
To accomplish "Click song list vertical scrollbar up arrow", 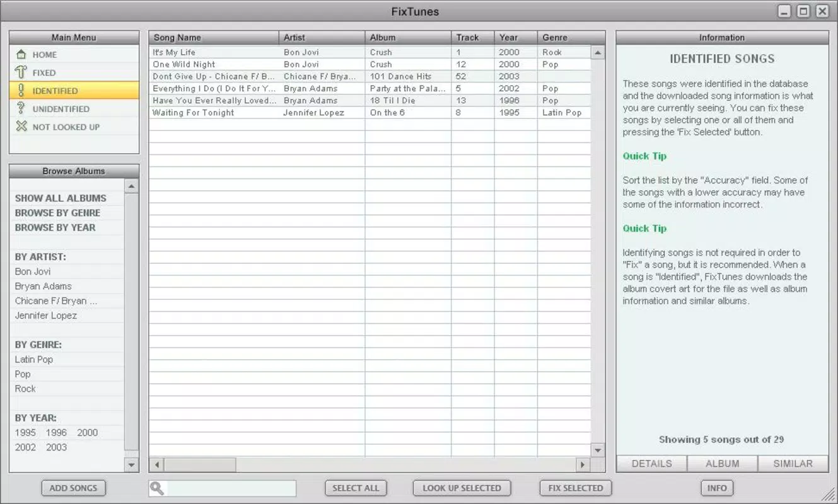I will (598, 53).
